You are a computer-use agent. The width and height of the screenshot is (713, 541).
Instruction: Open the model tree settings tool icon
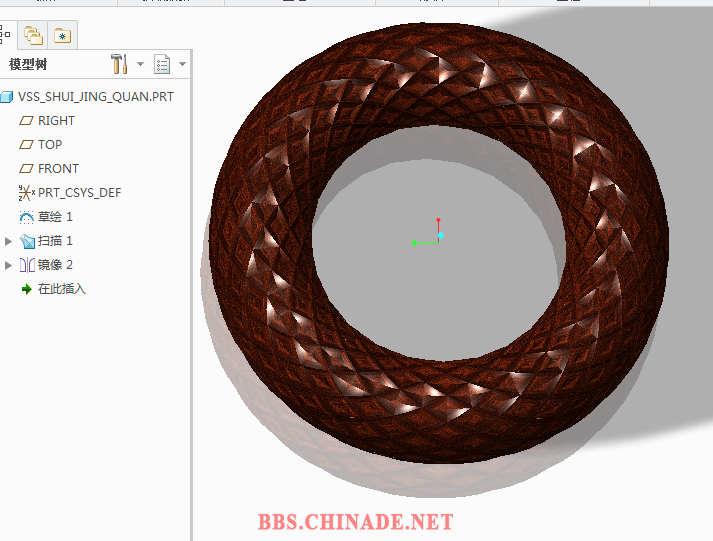click(x=119, y=64)
